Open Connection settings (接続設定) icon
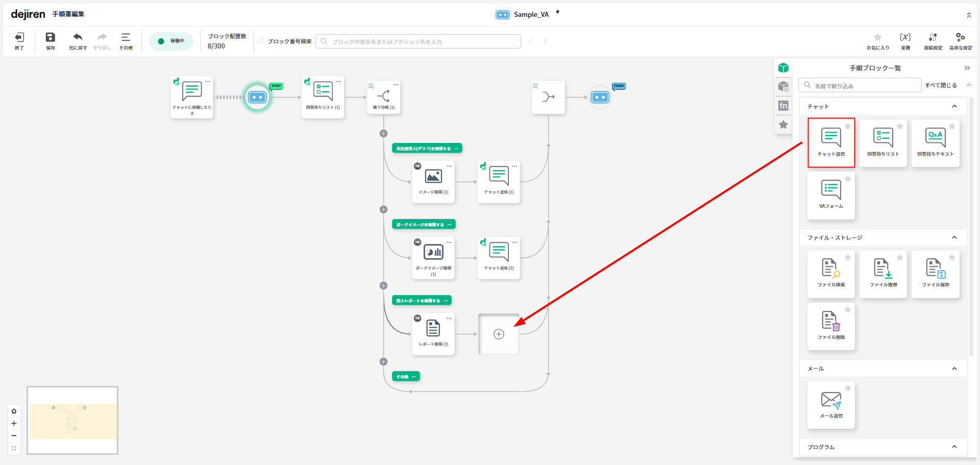Viewport: 980px width, 465px height. pos(933,37)
